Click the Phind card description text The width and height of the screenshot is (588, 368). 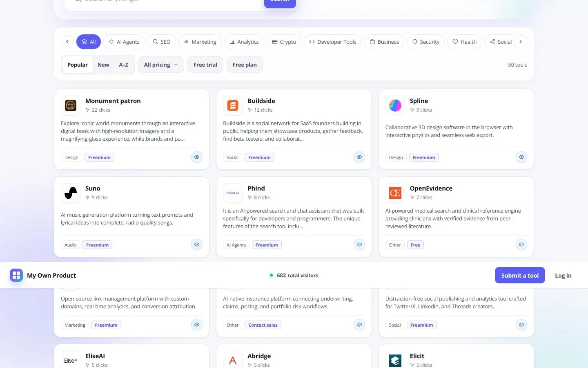pos(294,218)
